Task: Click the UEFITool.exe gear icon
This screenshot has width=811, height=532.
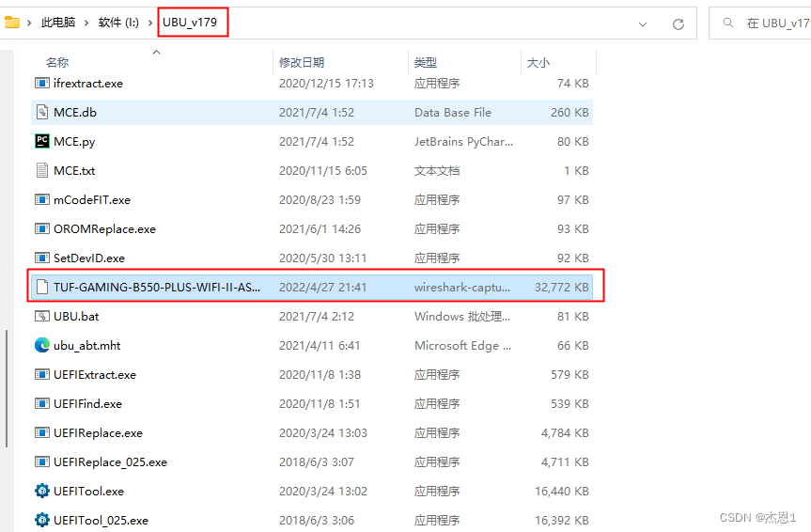Action: click(x=42, y=491)
